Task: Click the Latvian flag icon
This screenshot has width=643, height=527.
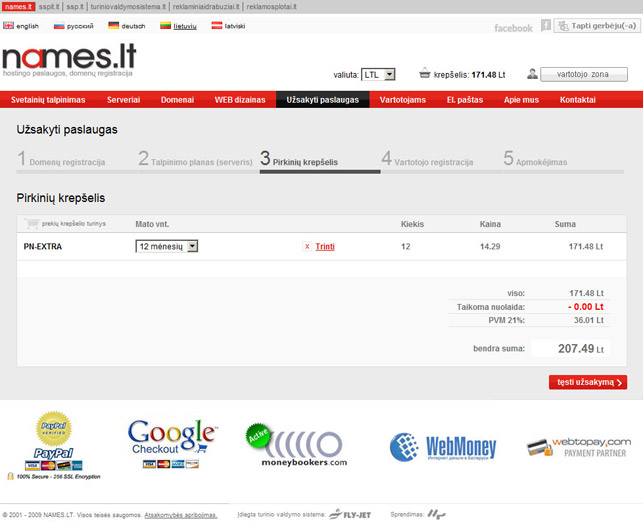Action: click(x=217, y=26)
